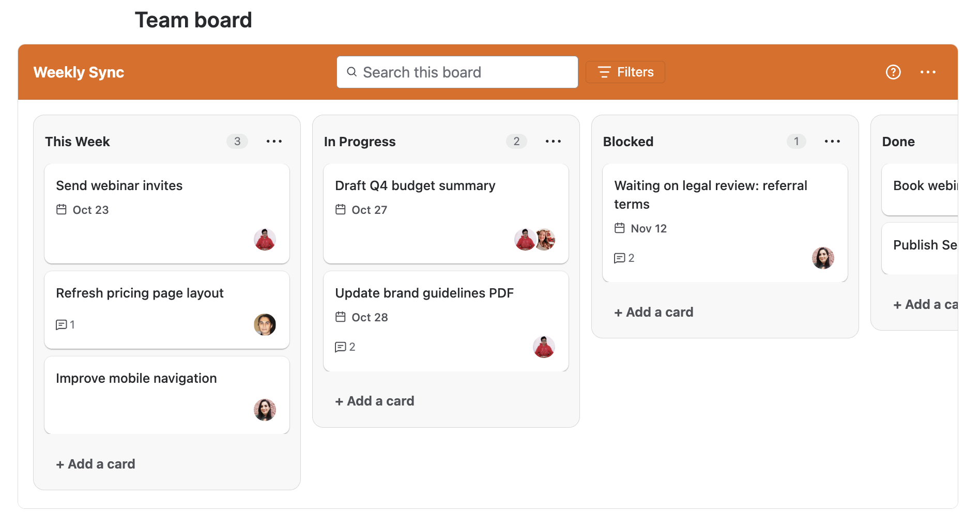
Task: Open the Book webinar card in Done
Action: click(920, 190)
